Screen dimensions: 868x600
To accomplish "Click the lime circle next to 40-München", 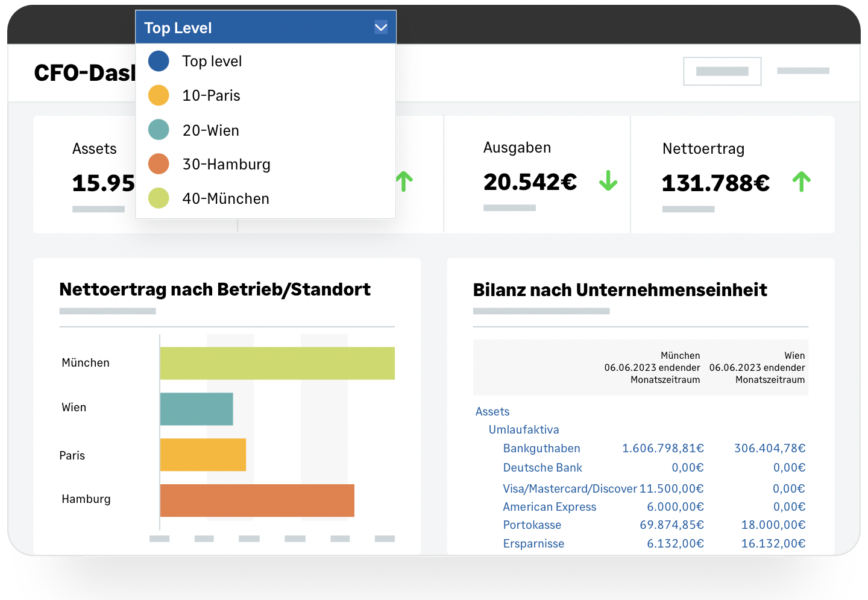I will 159,198.
